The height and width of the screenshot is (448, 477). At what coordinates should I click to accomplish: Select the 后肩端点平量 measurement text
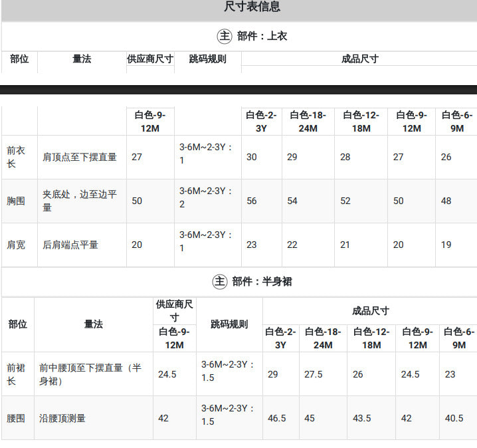70,245
